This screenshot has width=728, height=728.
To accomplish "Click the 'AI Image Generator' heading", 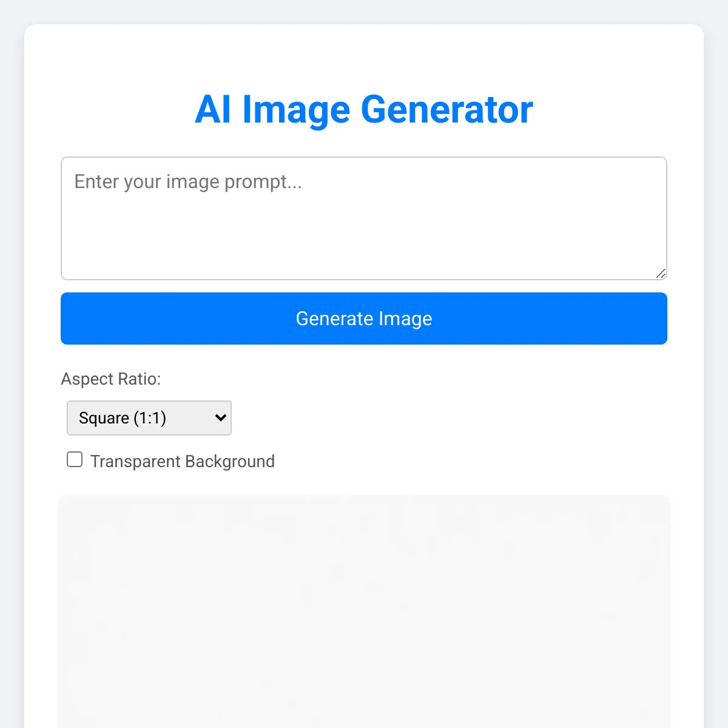I will 364,110.
